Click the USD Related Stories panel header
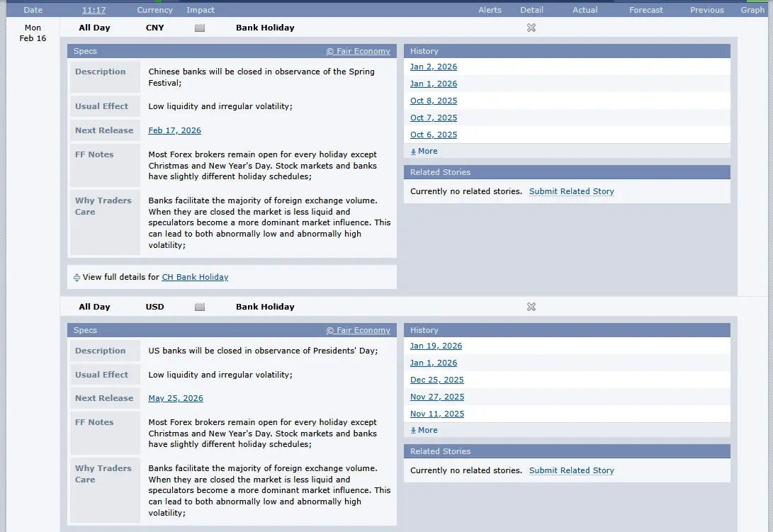 pyautogui.click(x=567, y=452)
